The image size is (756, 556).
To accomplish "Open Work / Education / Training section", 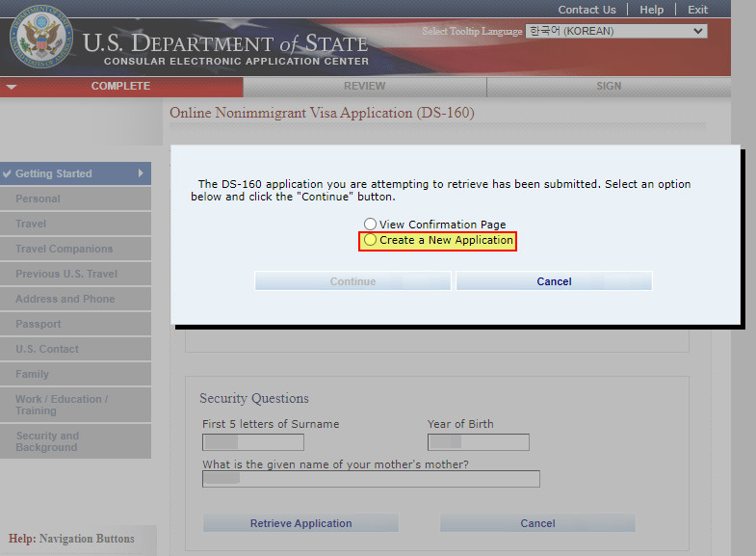I will coord(75,405).
